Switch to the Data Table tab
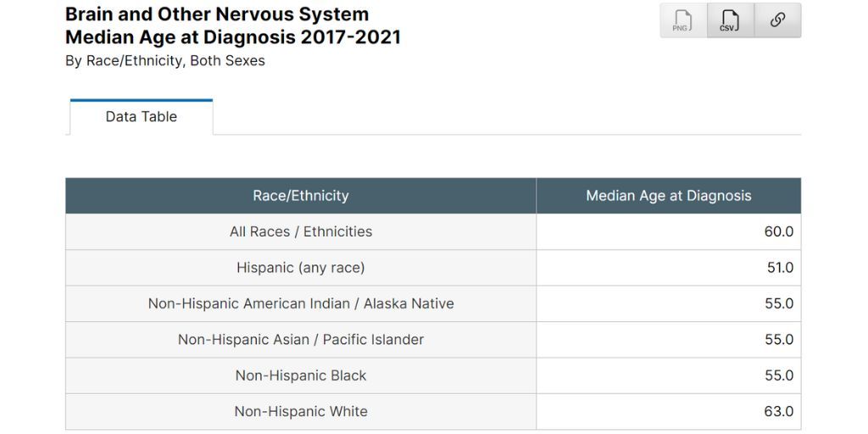This screenshot has height=434, width=868. point(142,117)
